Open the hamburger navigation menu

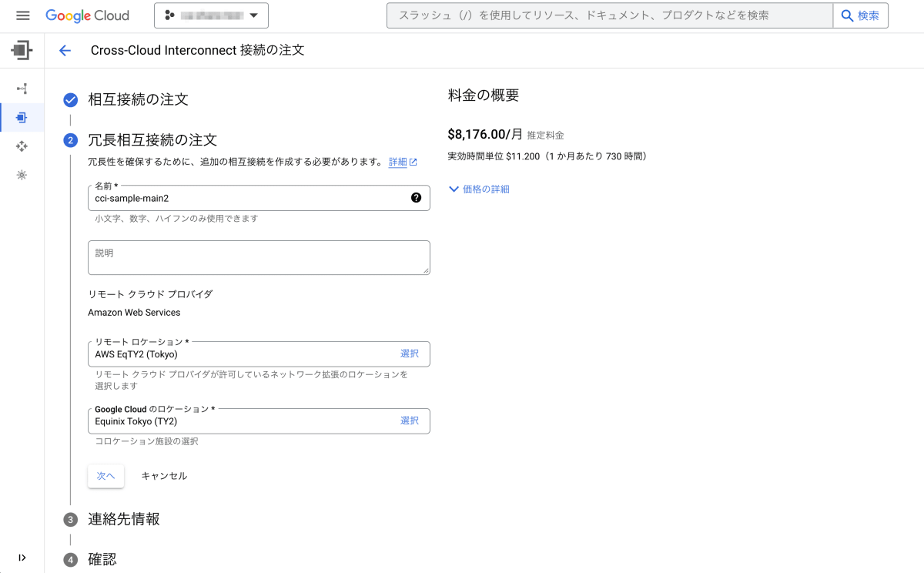pos(22,15)
